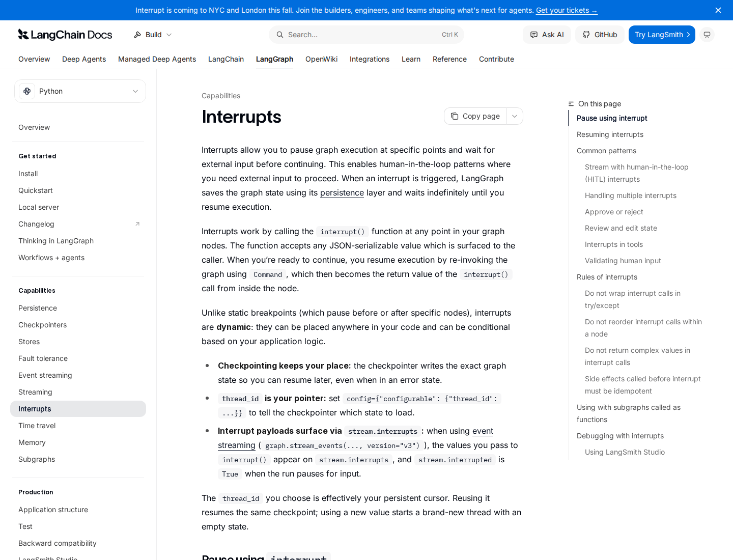
Task: Jump to Handling multiple interrupts
Action: [631, 195]
